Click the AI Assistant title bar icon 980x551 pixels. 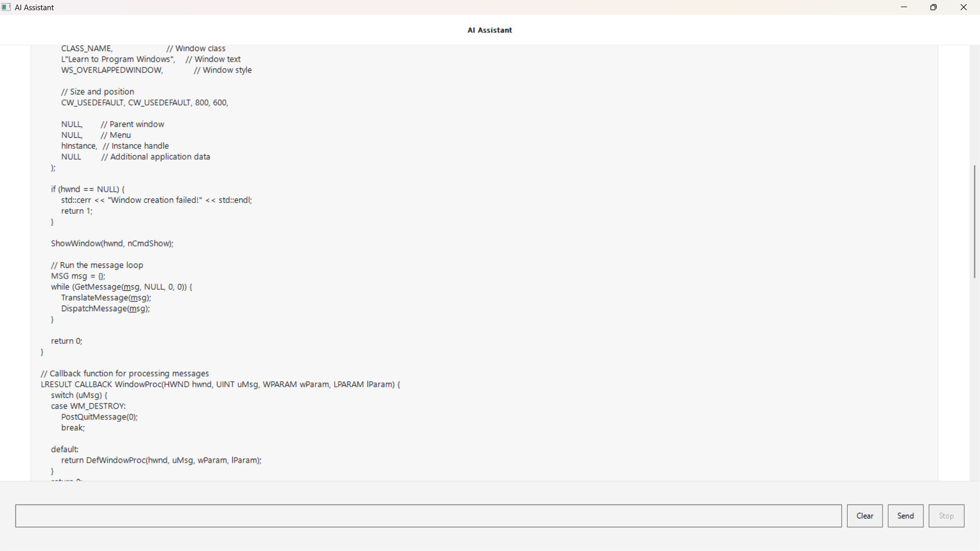(7, 7)
